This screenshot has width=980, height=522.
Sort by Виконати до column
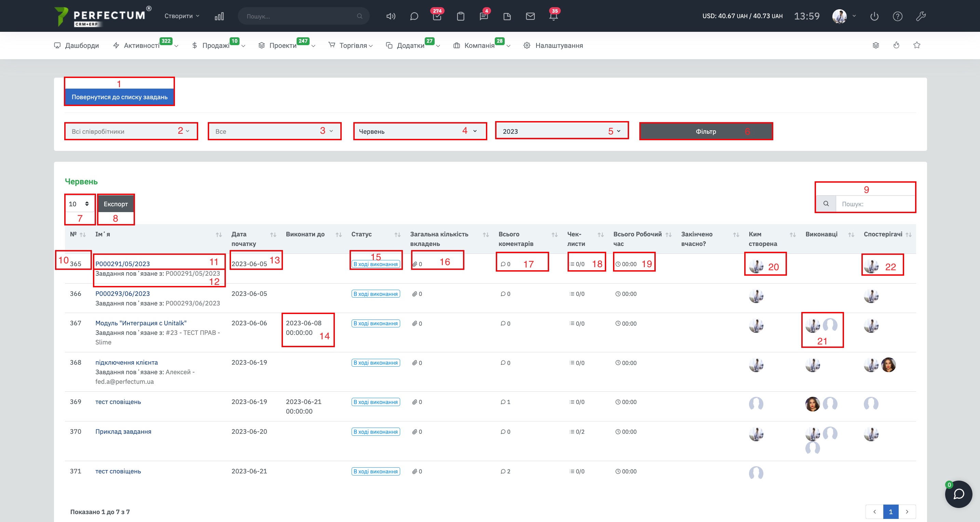click(x=305, y=234)
